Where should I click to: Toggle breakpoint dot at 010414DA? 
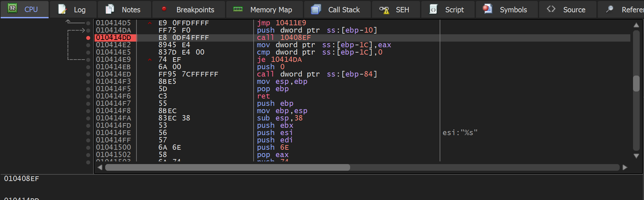coord(88,31)
